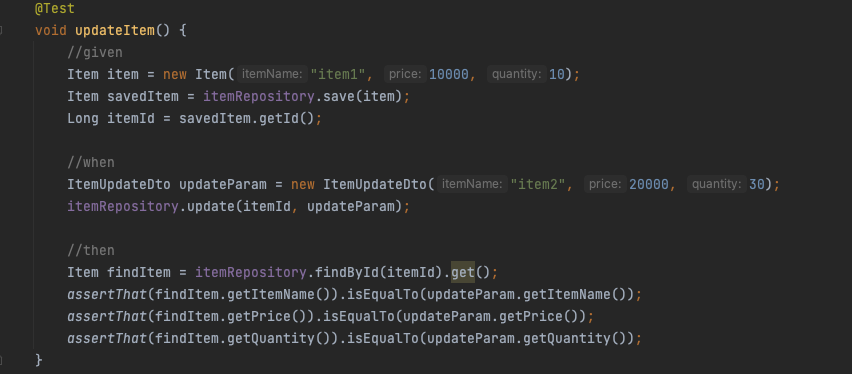Click the quantity hint before 10
The width and height of the screenshot is (852, 374).
pyautogui.click(x=517, y=74)
